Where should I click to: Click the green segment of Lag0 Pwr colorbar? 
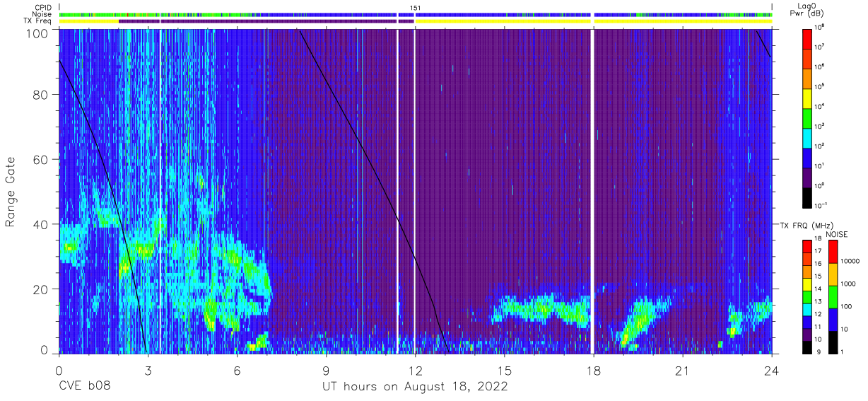coord(807,117)
